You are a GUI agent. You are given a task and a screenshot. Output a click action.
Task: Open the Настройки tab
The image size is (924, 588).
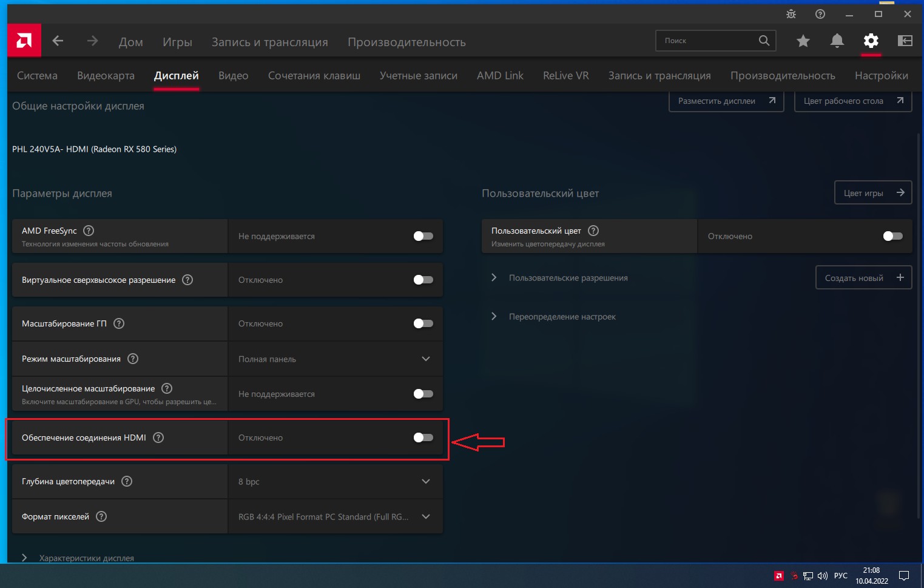[x=882, y=75]
